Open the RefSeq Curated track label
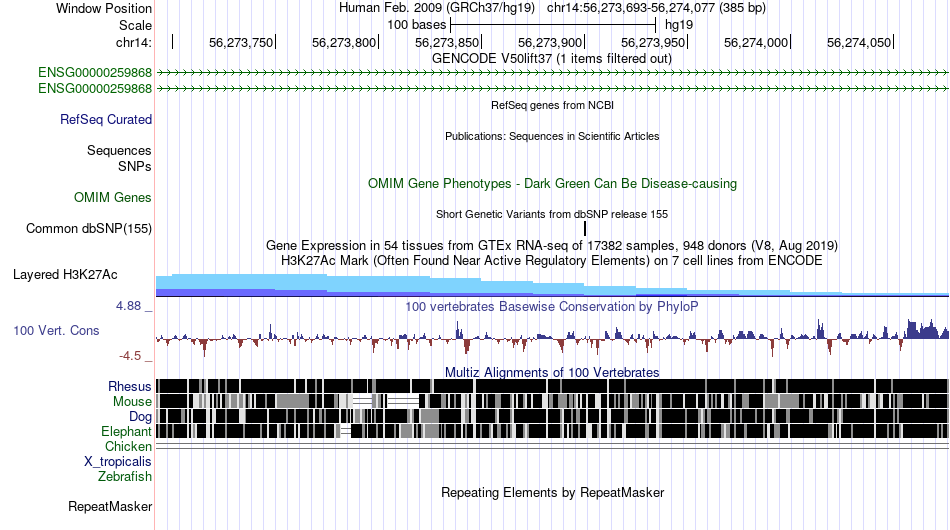The image size is (950, 530). point(106,119)
